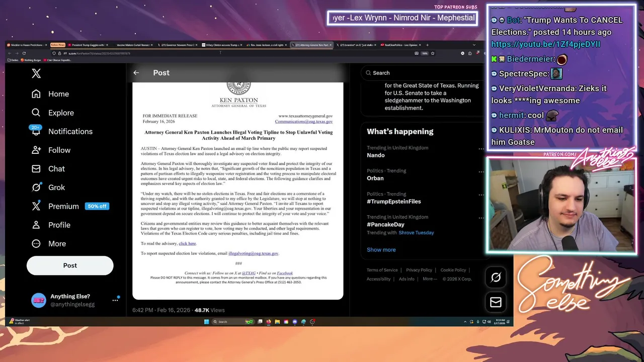Open the Nando trending topic

(375, 155)
